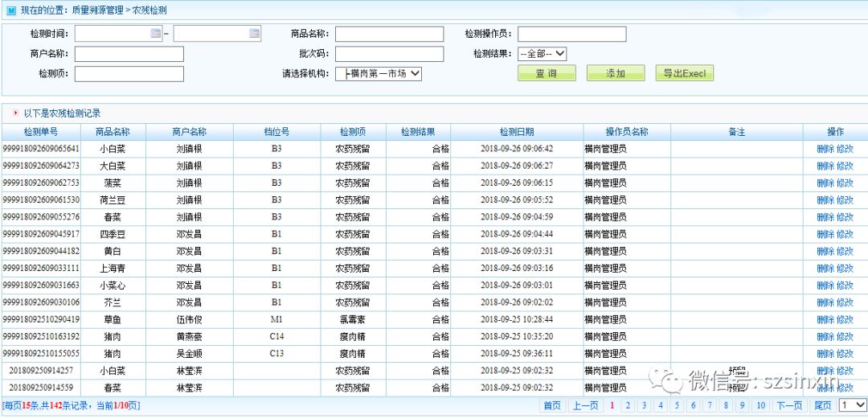Select the 检测操作员 input field
Viewport: 868px width, 419px height.
[x=571, y=34]
